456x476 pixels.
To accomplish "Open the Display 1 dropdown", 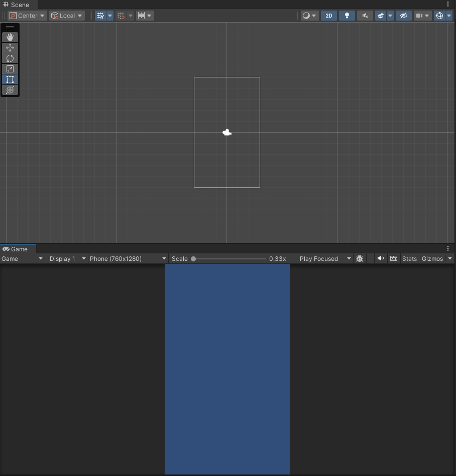I will 67,259.
